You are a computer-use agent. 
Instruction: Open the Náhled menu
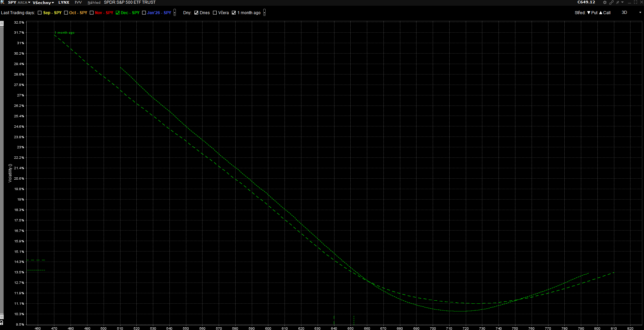(94, 2)
